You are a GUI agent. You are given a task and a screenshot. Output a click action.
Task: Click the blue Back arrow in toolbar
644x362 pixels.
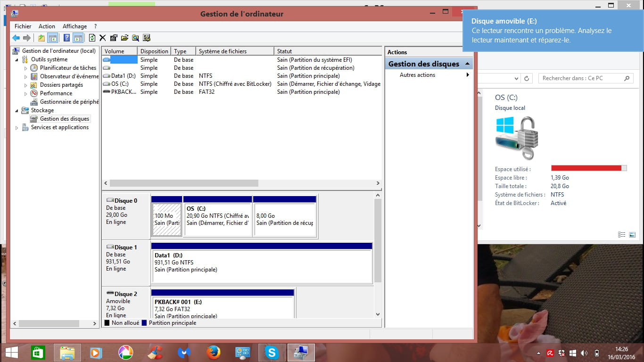point(16,38)
